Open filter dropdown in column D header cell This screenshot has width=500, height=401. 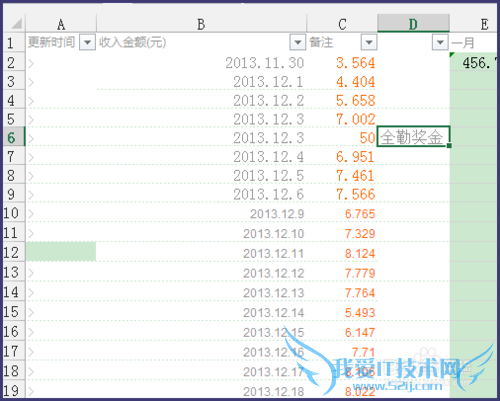pyautogui.click(x=440, y=42)
